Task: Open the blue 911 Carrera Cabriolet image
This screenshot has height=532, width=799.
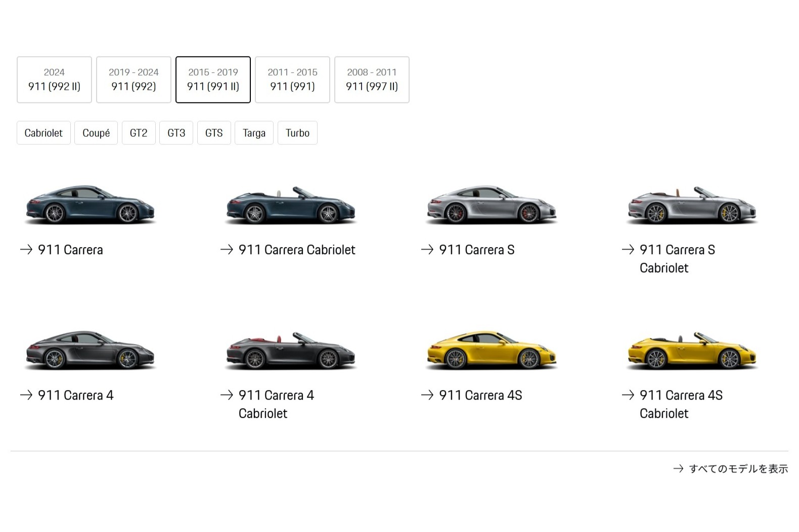Action: point(291,205)
